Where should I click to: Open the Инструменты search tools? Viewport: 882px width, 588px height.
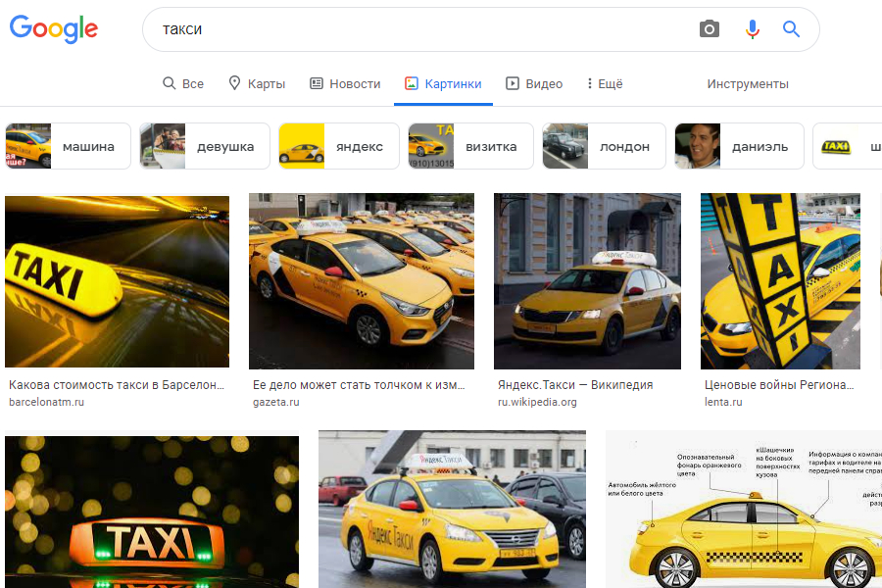pos(748,84)
